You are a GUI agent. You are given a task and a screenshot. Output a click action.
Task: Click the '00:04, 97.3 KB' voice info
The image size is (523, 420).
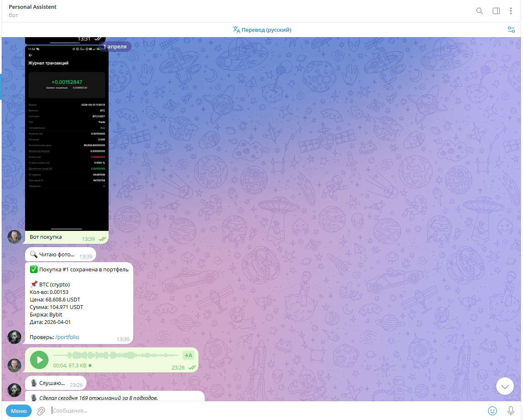click(x=70, y=365)
